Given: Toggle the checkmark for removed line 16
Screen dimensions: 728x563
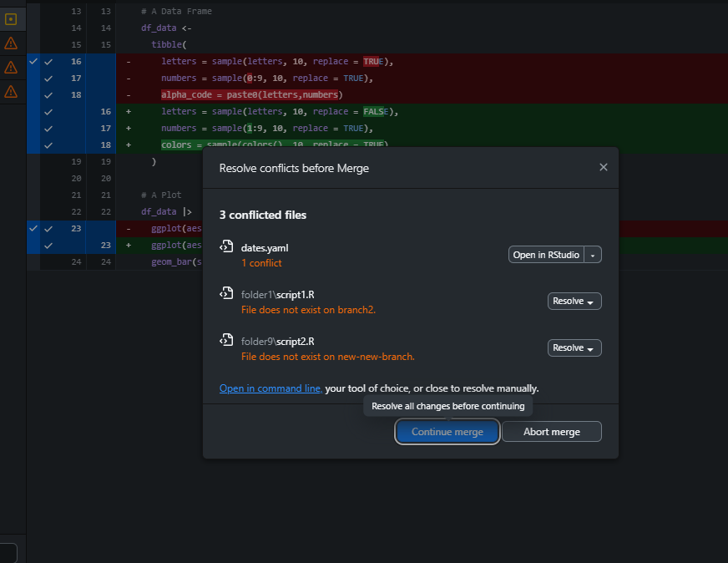Looking at the screenshot, I should pos(48,62).
